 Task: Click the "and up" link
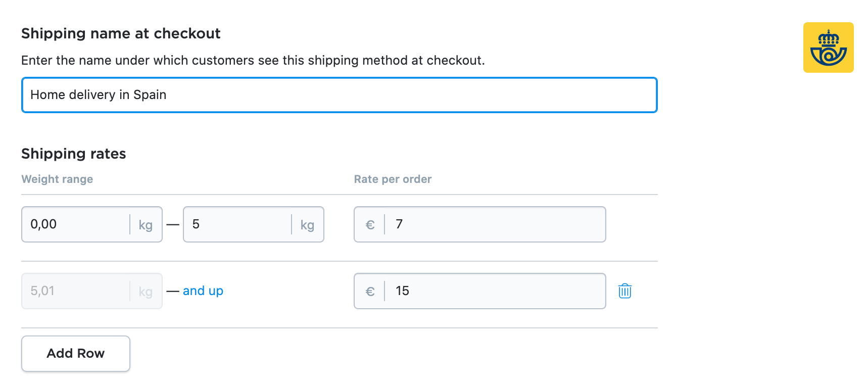(203, 291)
